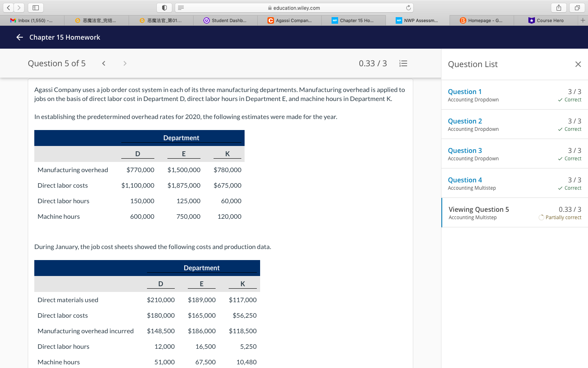
Task: Reload the education.wiley.com page
Action: point(408,7)
